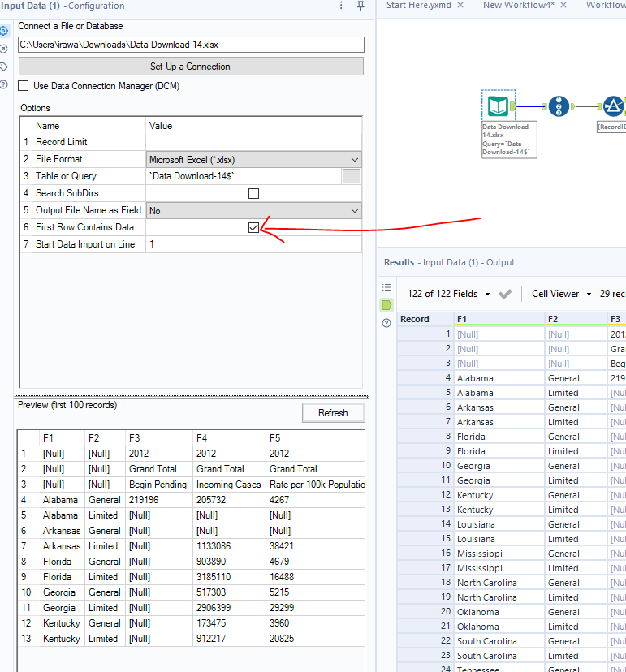
Task: Open the Annotation tag icon in sidebar
Action: [x=4, y=67]
